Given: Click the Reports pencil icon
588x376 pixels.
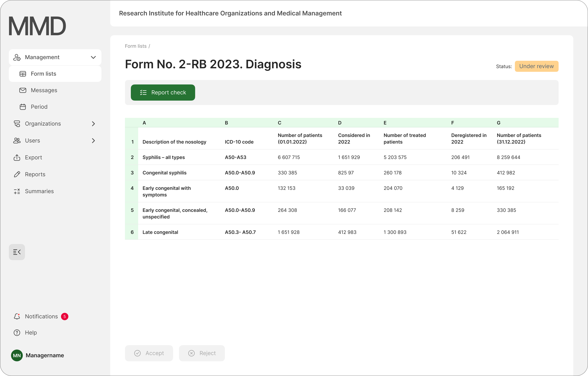Looking at the screenshot, I should click(x=17, y=174).
